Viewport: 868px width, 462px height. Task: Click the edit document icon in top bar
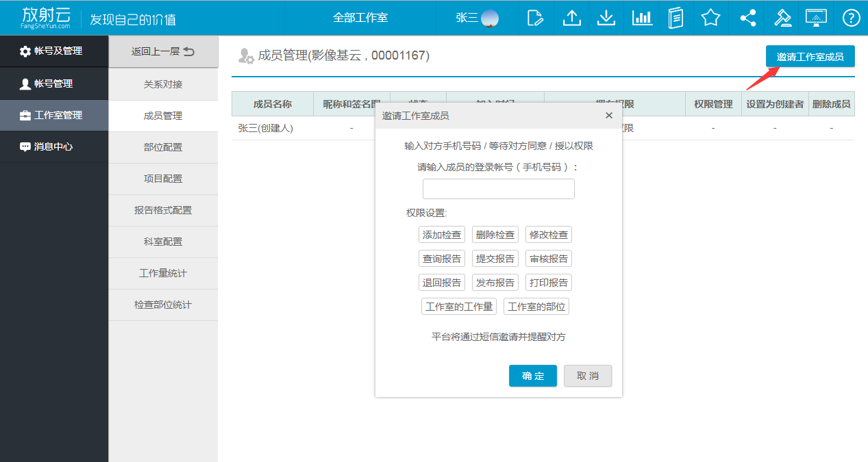tap(536, 18)
